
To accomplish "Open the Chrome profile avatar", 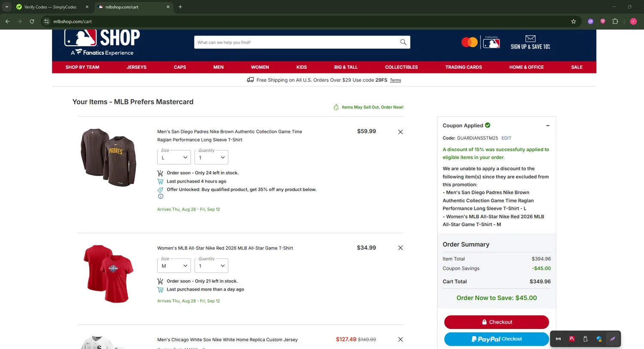I will (x=633, y=21).
